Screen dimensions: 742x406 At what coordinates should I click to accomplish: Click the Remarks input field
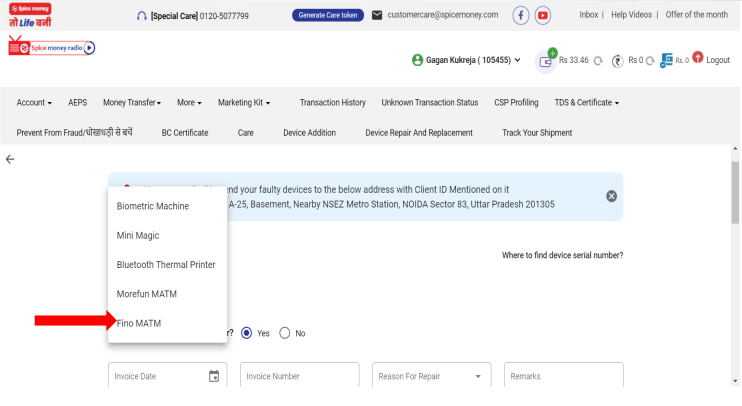click(564, 376)
